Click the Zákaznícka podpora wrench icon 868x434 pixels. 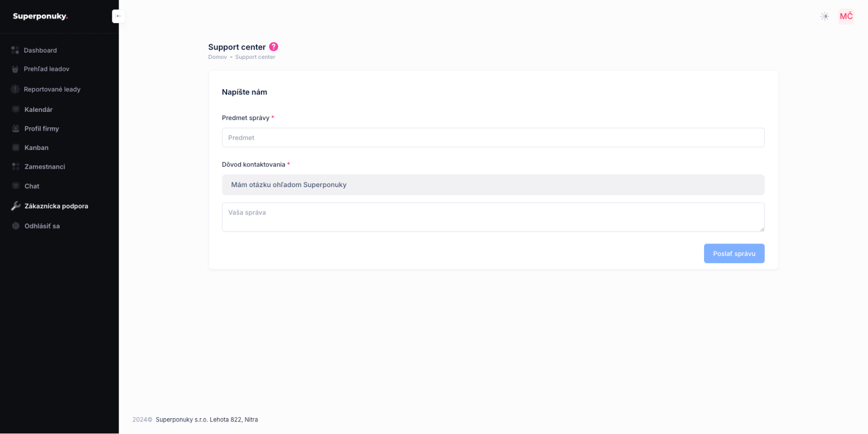tap(15, 206)
